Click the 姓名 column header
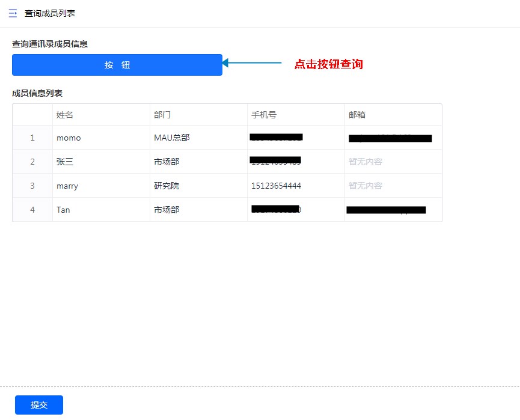This screenshot has width=520, height=420. tap(65, 115)
